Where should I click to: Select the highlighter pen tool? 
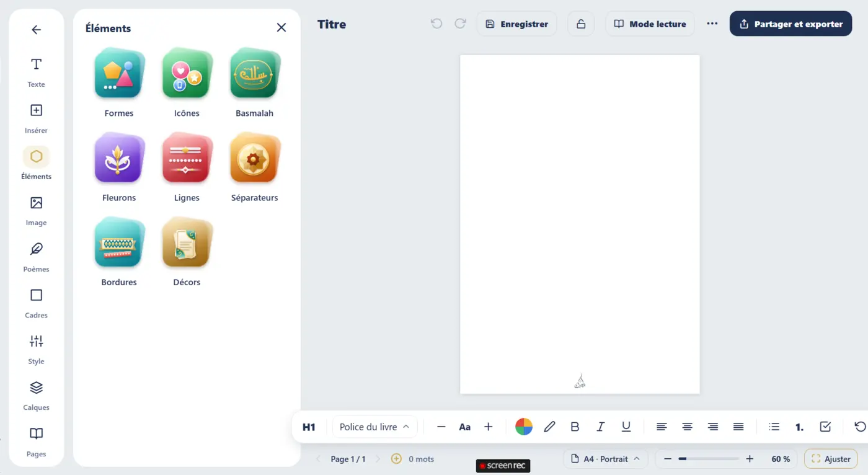[x=549, y=427]
